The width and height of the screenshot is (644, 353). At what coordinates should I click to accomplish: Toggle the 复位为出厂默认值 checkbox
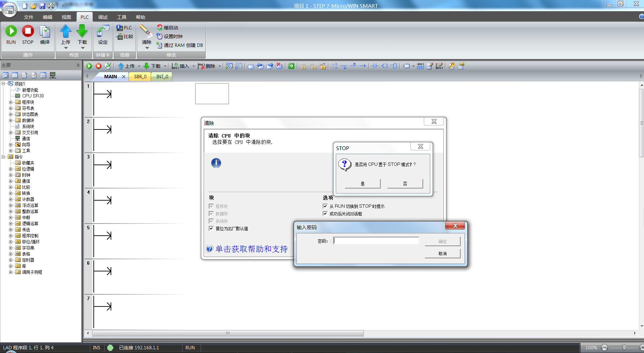pos(211,228)
